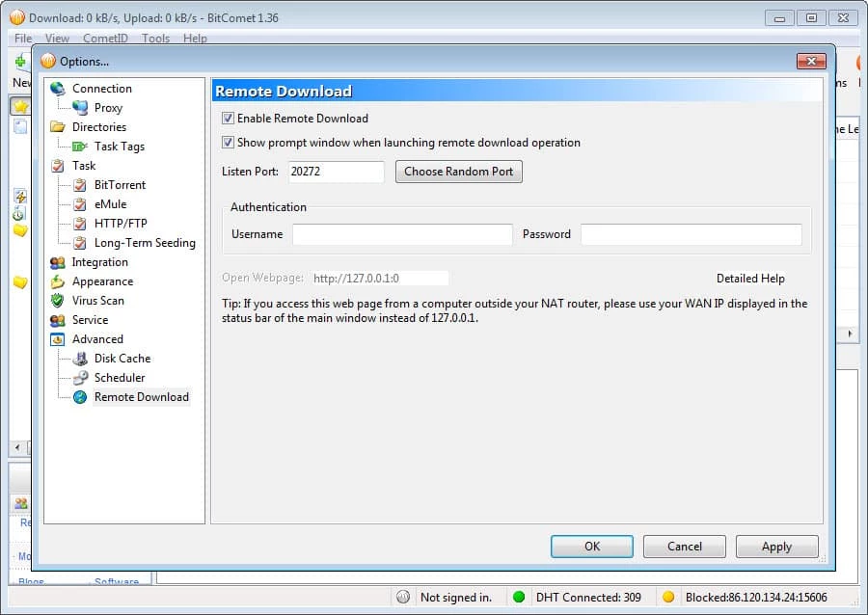Click the Advanced icon
The height and width of the screenshot is (615, 868).
pyautogui.click(x=58, y=339)
